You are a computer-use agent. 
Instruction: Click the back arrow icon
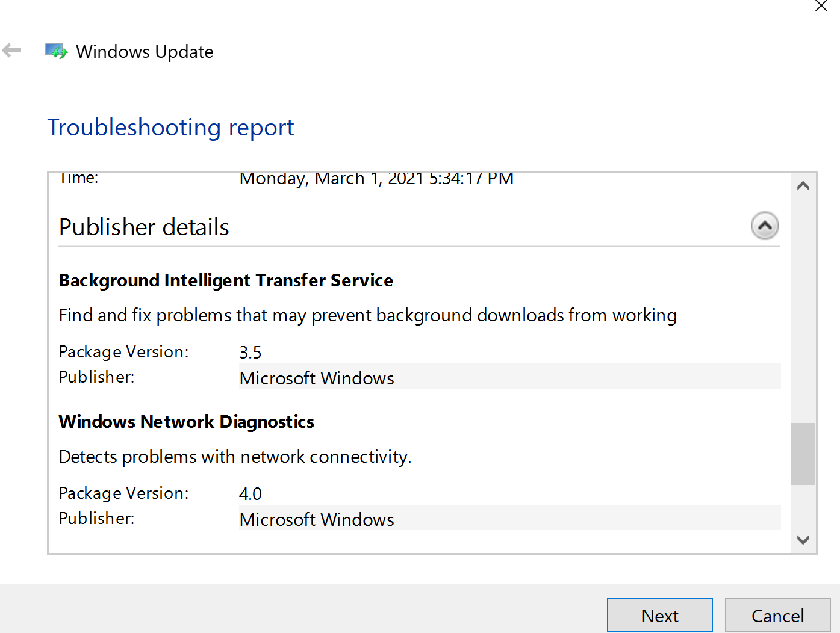click(11, 51)
